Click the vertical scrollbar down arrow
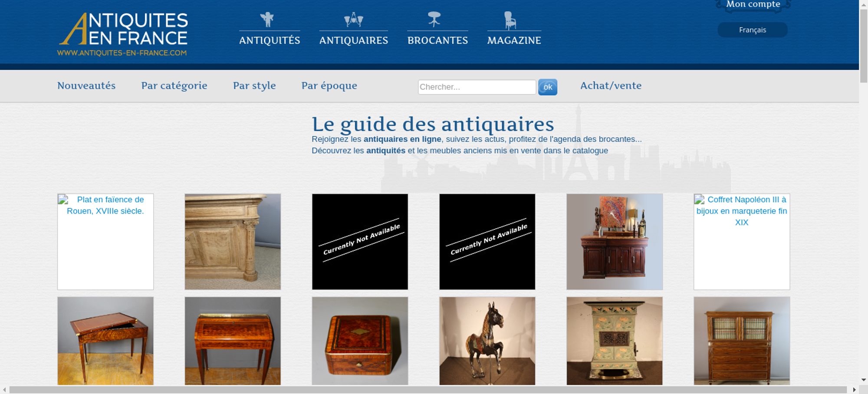 (x=864, y=380)
